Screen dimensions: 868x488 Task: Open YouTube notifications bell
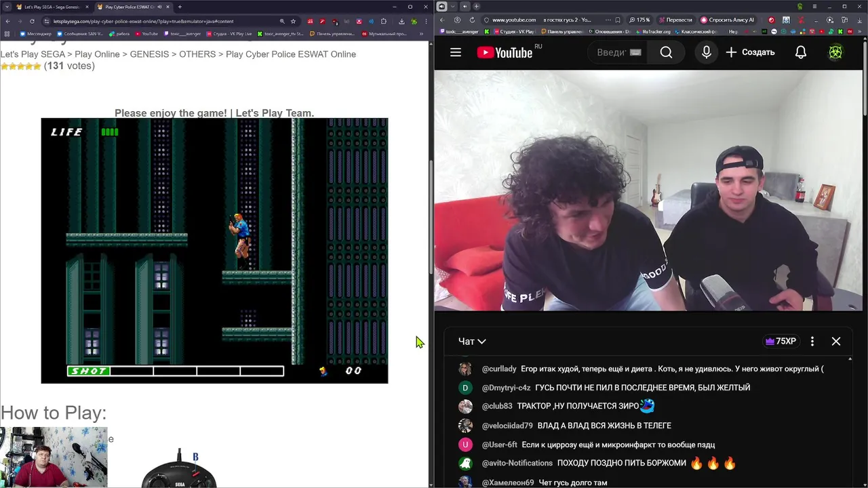click(801, 52)
